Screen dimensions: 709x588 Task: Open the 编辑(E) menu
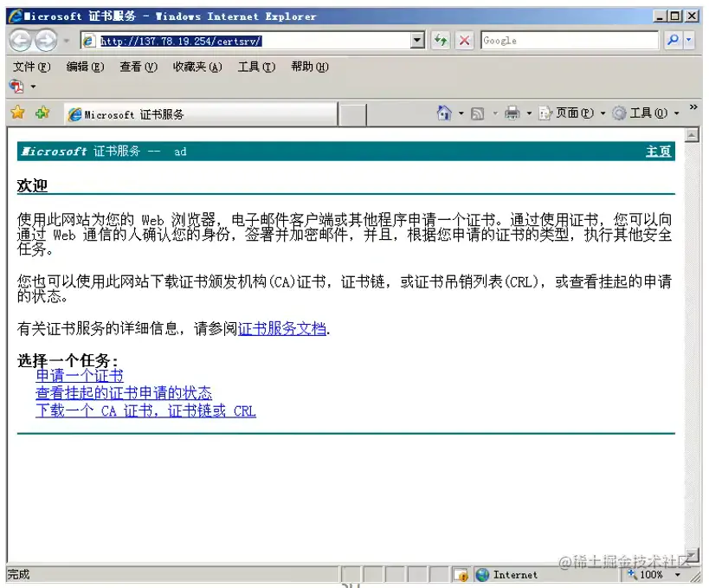[x=85, y=67]
